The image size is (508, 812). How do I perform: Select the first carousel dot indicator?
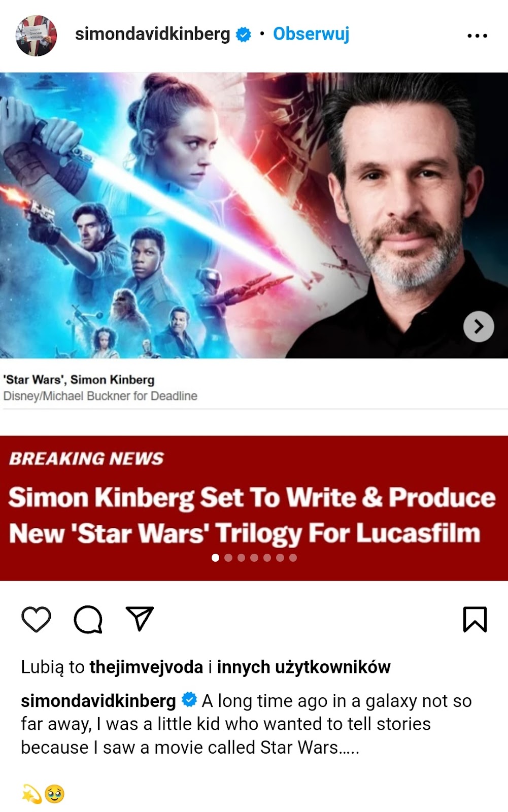click(x=215, y=558)
